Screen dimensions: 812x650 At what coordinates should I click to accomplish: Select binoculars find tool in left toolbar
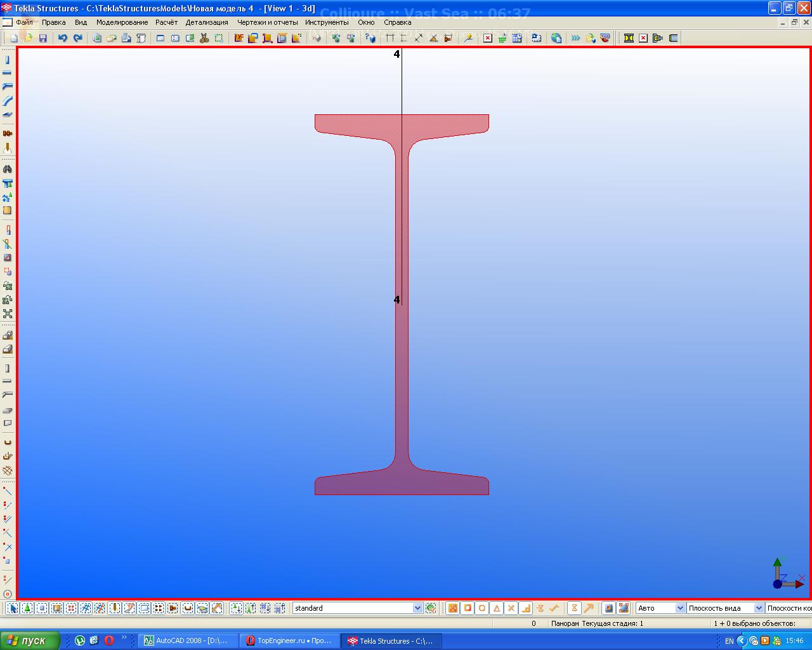pyautogui.click(x=8, y=169)
